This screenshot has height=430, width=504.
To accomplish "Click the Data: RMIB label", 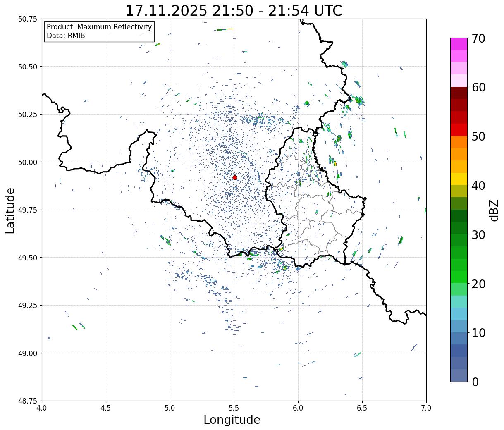I will point(66,36).
